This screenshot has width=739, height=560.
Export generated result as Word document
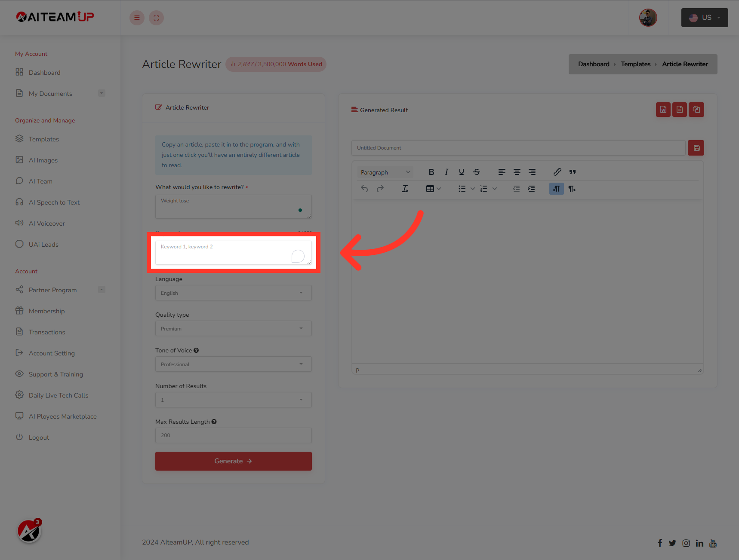tap(663, 110)
